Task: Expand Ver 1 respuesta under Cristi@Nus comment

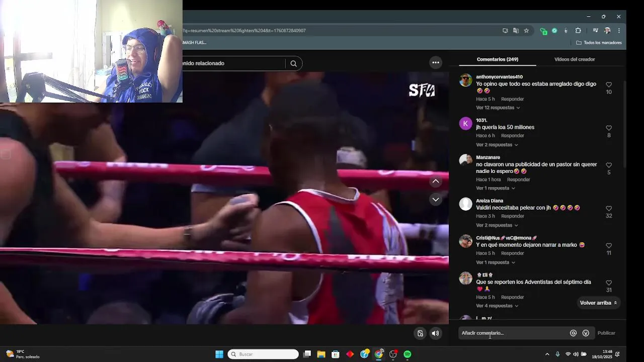Action: 496,262
